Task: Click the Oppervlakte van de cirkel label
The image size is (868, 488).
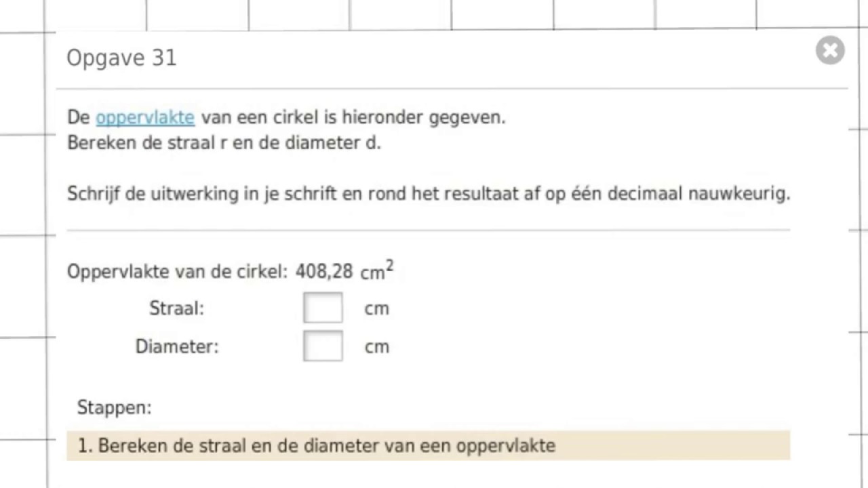Action: (x=177, y=272)
